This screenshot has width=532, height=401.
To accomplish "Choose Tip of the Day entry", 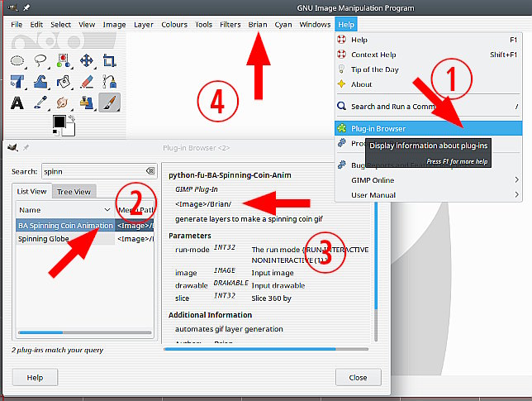I will pos(428,69).
